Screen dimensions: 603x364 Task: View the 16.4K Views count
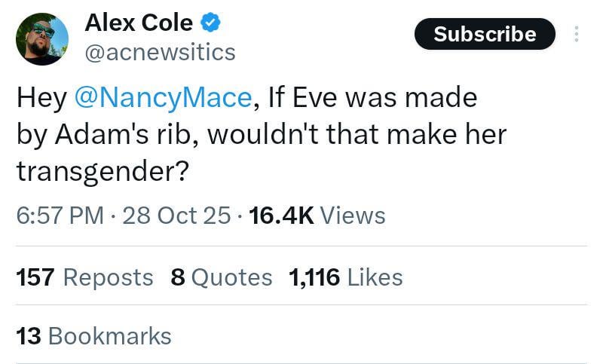pyautogui.click(x=280, y=216)
